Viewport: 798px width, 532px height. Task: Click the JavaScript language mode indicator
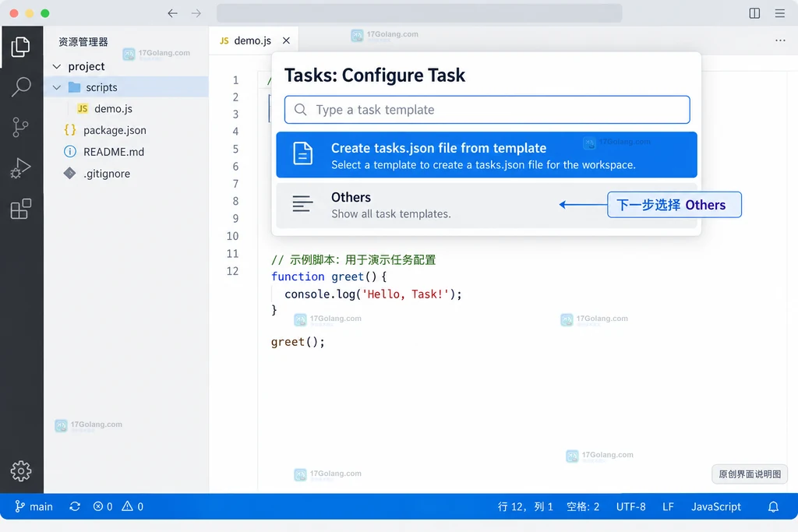pos(715,506)
